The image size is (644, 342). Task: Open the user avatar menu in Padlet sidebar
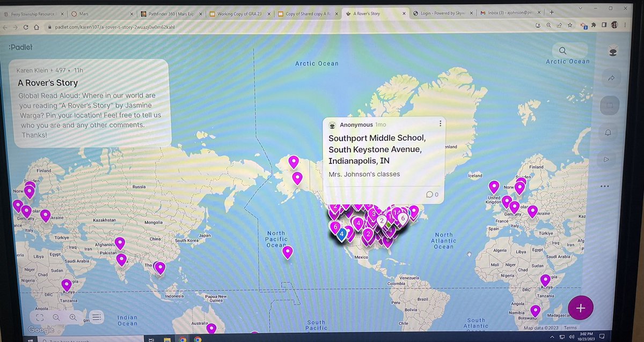point(612,51)
